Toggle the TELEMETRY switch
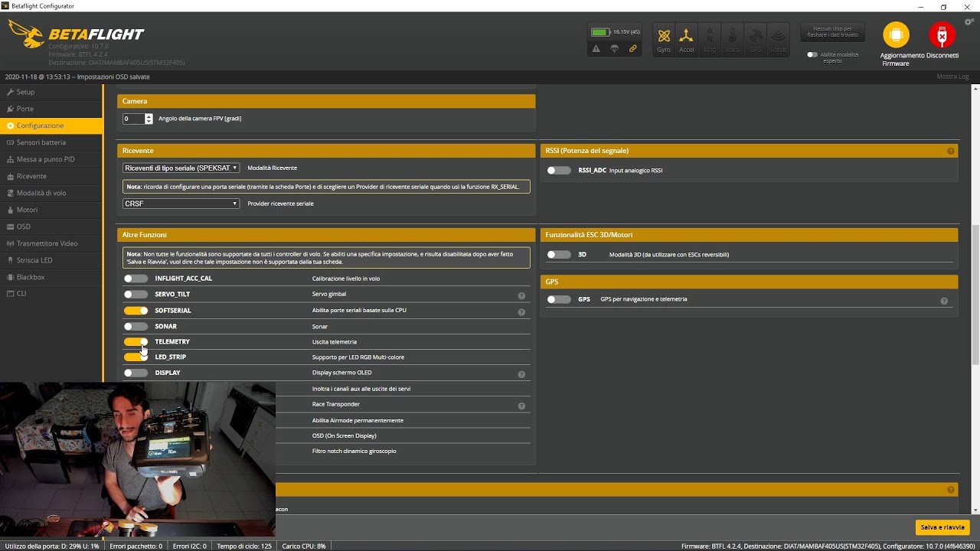The height and width of the screenshot is (551, 980). [x=136, y=341]
